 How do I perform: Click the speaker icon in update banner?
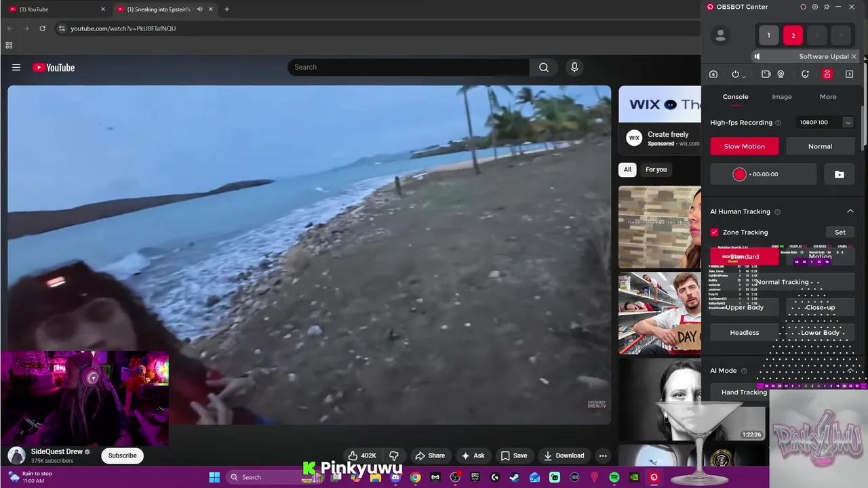(757, 56)
